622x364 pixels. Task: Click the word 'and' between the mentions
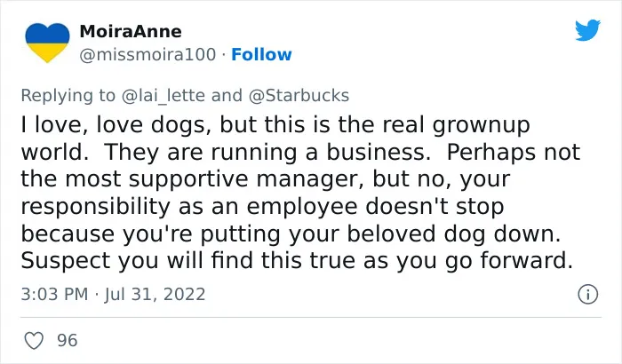227,96
